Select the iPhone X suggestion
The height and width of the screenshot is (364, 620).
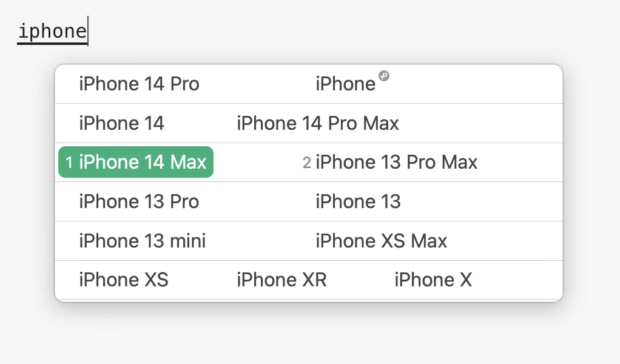(433, 280)
